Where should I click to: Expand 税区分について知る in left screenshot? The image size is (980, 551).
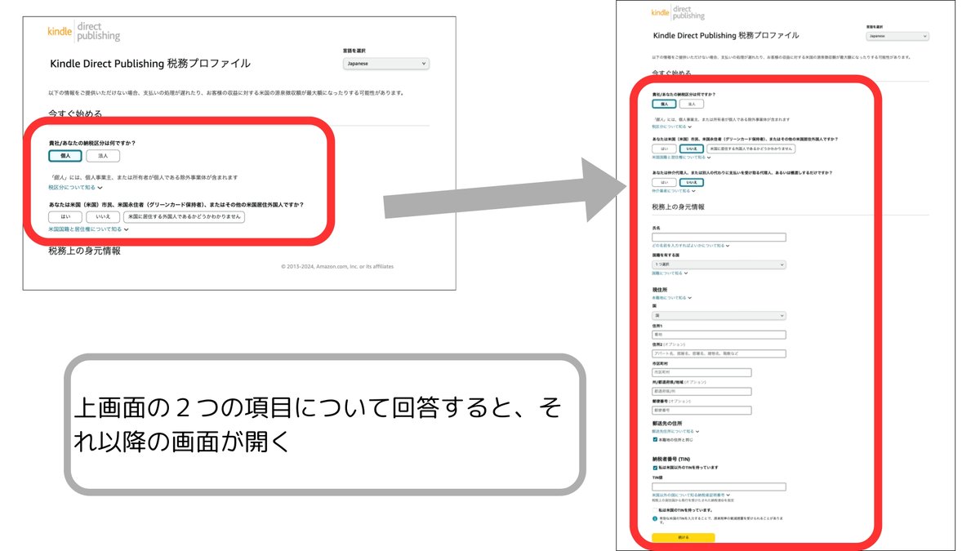(x=75, y=187)
